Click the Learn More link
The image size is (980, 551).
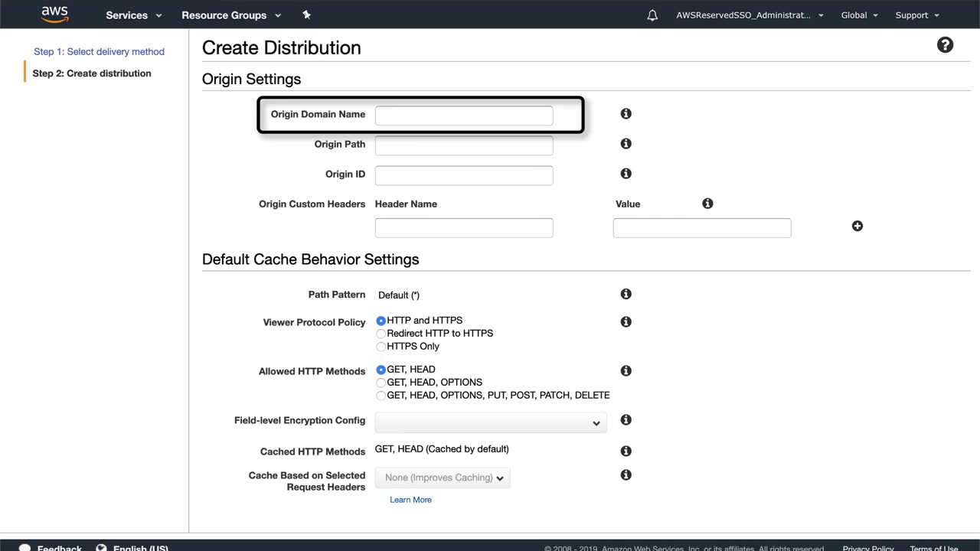point(410,500)
